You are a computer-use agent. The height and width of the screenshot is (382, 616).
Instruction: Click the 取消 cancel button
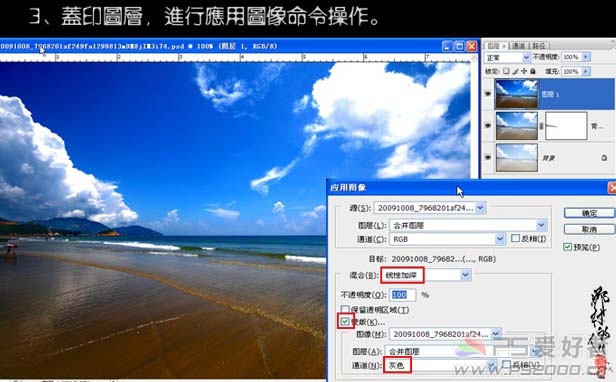coord(589,229)
